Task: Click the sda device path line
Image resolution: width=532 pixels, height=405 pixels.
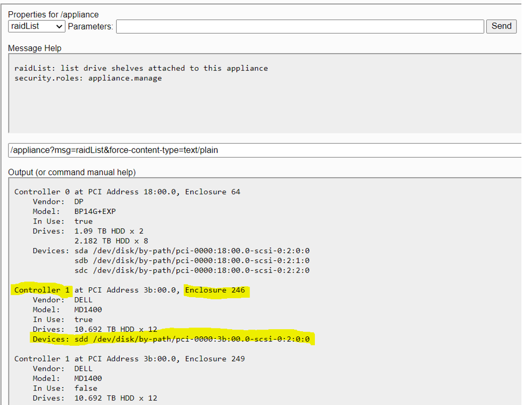Action: 171,251
